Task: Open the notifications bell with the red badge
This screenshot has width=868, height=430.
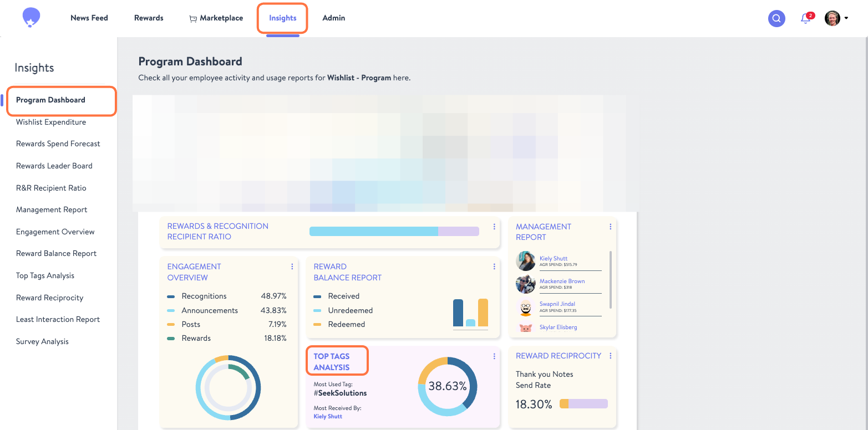Action: coord(805,18)
